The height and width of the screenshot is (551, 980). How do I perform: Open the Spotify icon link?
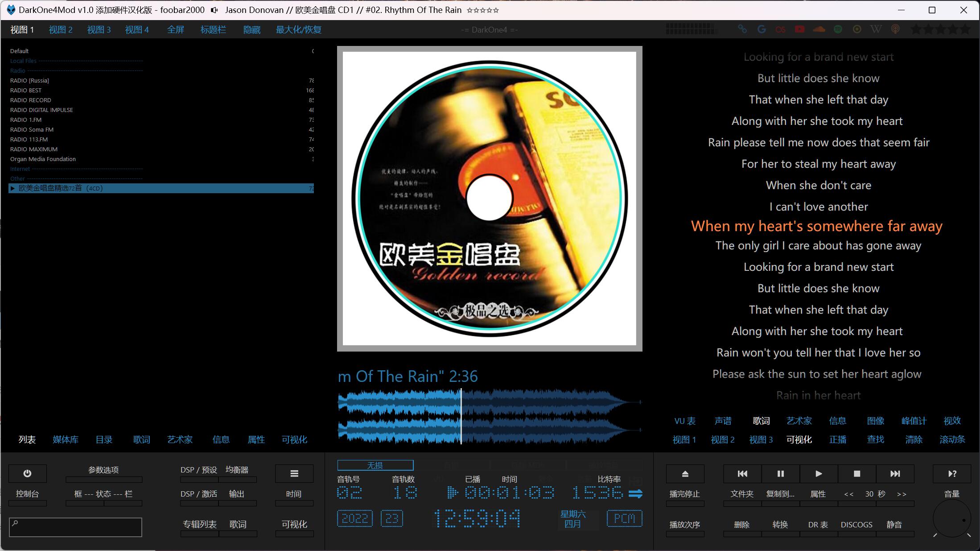point(838,29)
